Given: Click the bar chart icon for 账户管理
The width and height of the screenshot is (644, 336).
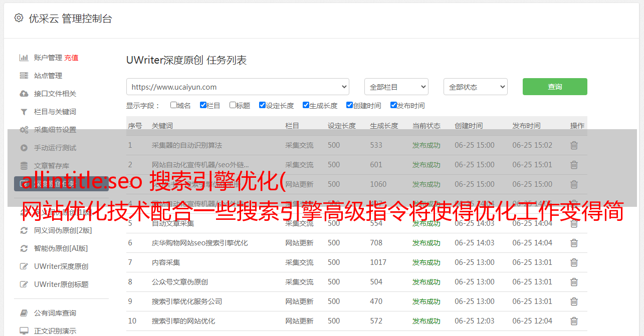Looking at the screenshot, I should click(24, 58).
